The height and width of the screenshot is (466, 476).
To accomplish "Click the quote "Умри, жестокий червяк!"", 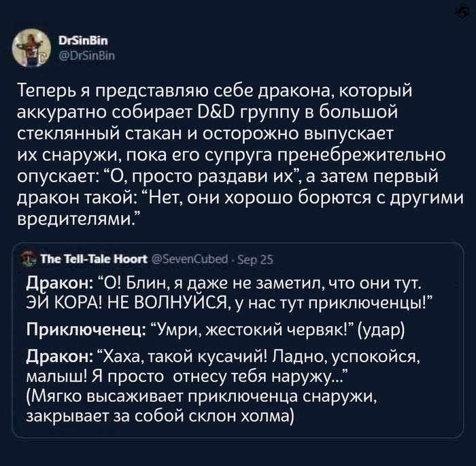I will (262, 329).
